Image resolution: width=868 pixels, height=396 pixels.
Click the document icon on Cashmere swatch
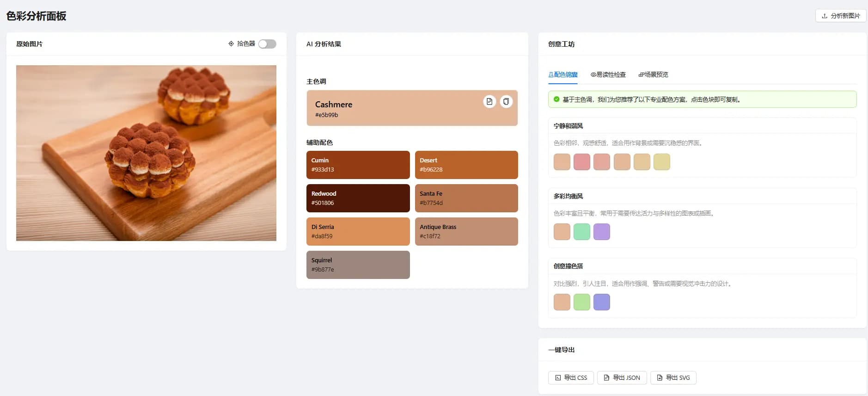click(x=489, y=101)
